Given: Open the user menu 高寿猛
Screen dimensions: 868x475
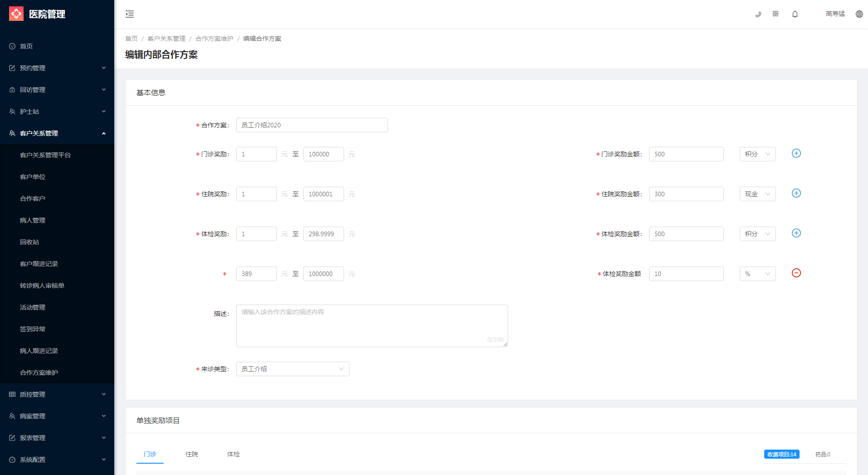Looking at the screenshot, I should point(835,14).
